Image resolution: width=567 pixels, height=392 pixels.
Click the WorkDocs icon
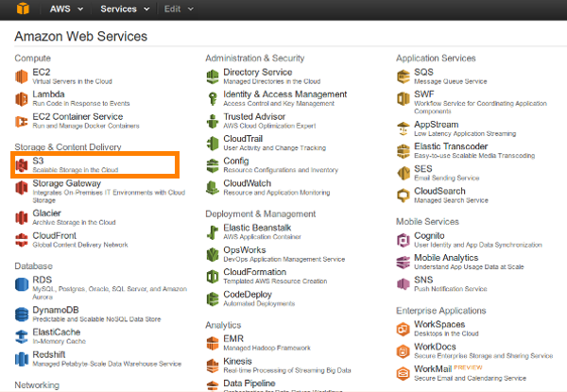[x=404, y=351]
